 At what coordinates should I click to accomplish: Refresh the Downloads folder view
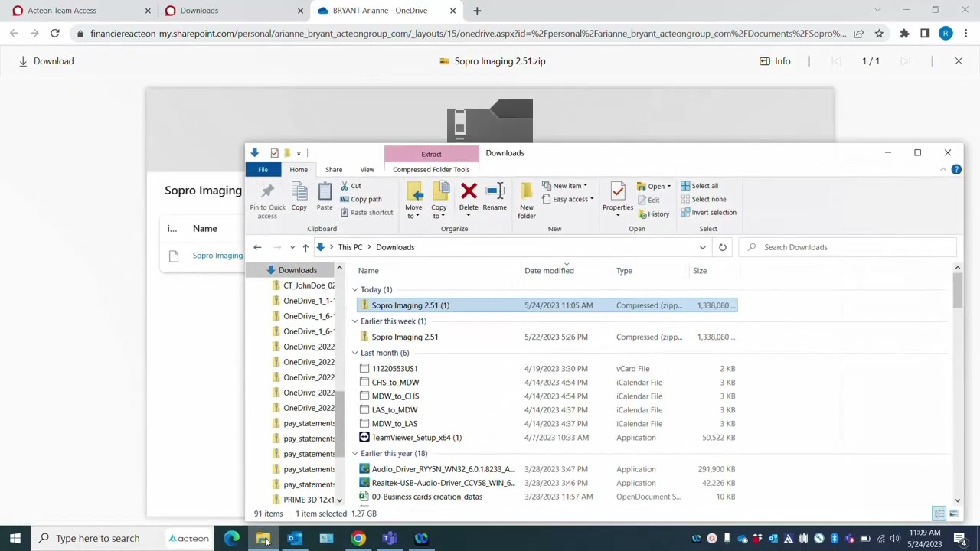[722, 247]
